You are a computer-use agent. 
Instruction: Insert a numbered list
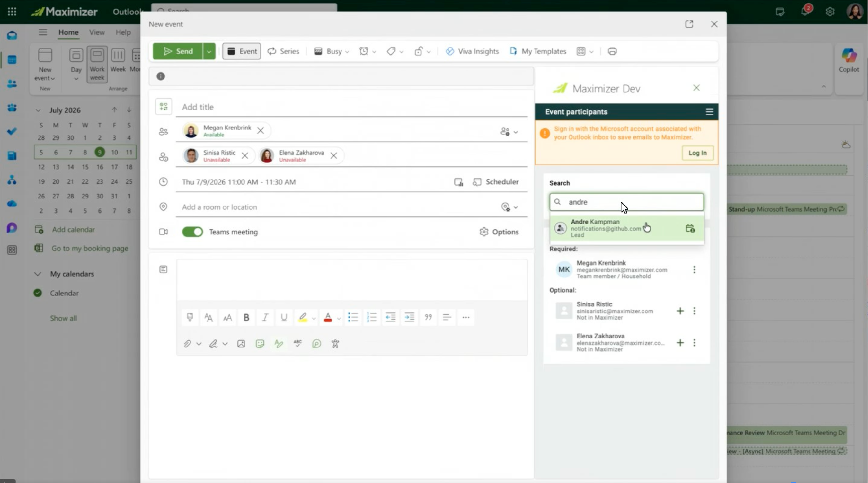[372, 317]
